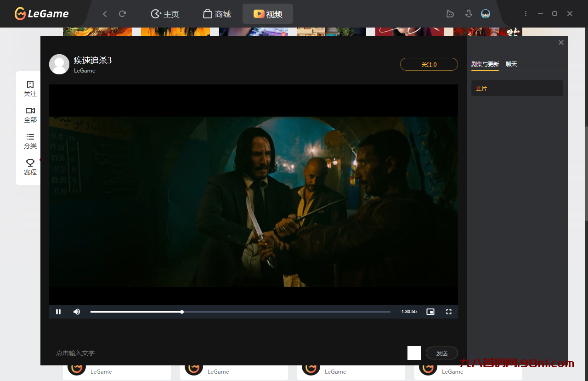
Task: Click the 点击输入文字 chat input
Action: (227, 353)
